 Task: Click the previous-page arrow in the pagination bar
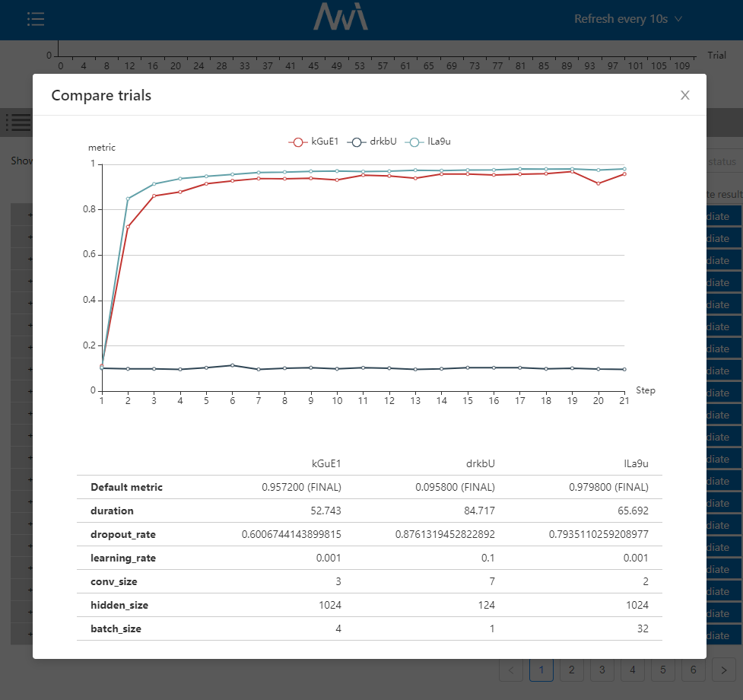(511, 670)
